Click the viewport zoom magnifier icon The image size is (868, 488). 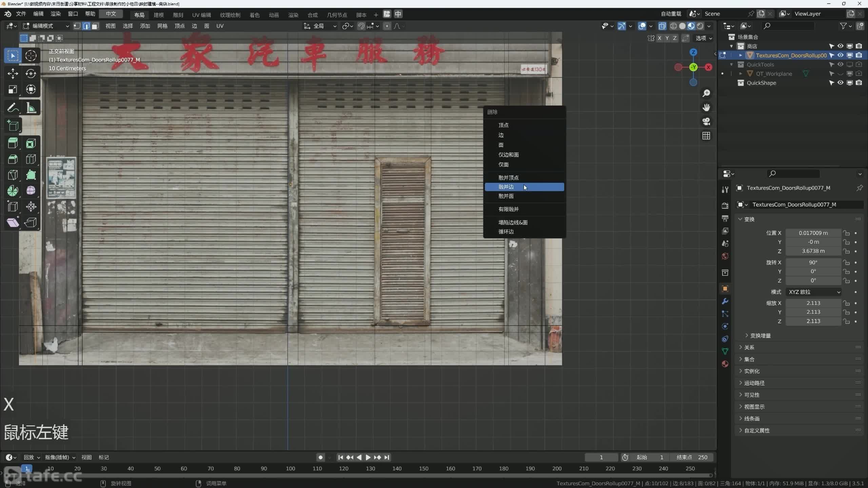tap(706, 93)
